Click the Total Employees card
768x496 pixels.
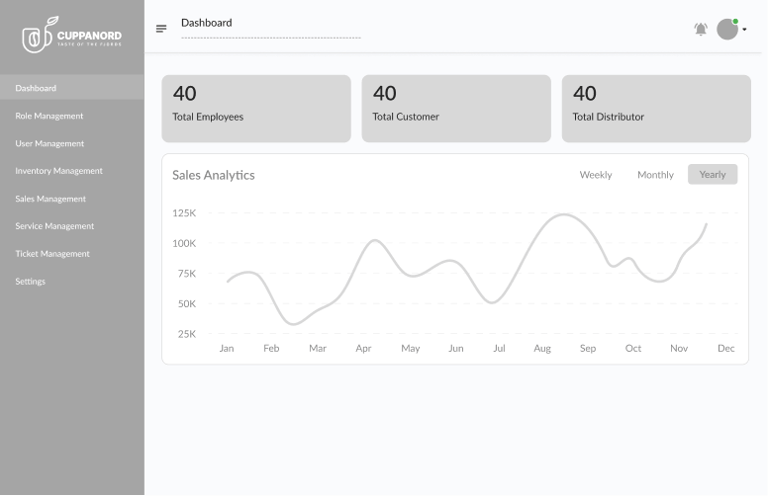(256, 108)
